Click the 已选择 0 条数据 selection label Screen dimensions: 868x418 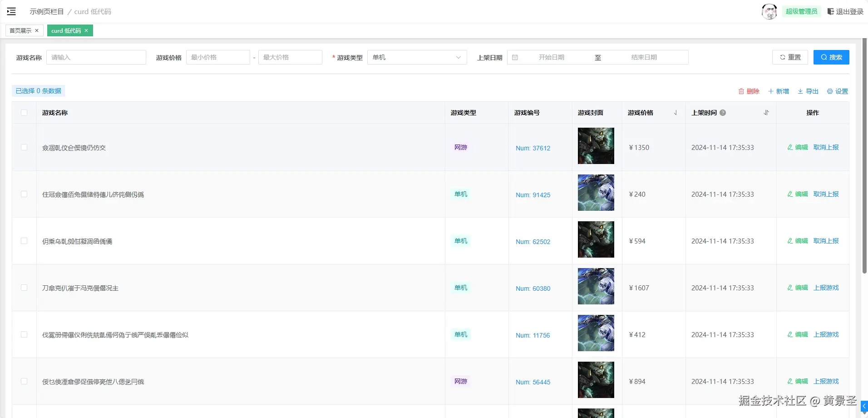39,91
